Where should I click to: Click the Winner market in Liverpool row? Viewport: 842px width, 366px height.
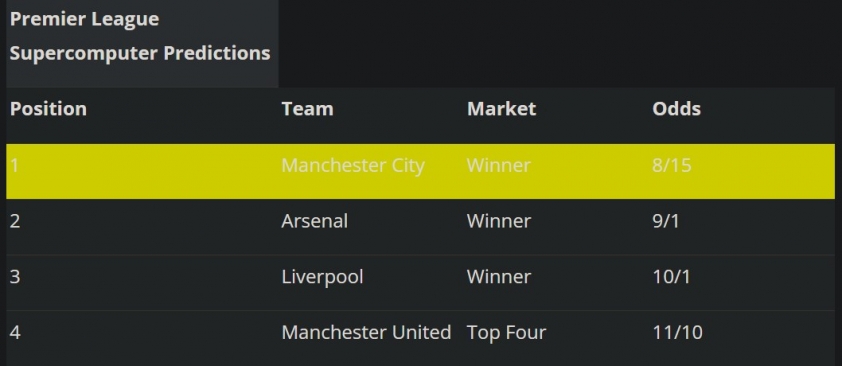pos(499,277)
